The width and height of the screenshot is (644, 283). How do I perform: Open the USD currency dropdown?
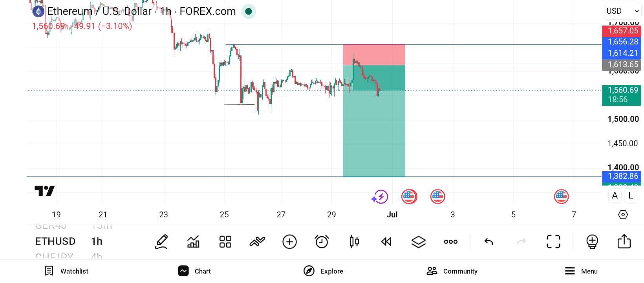[x=622, y=11]
